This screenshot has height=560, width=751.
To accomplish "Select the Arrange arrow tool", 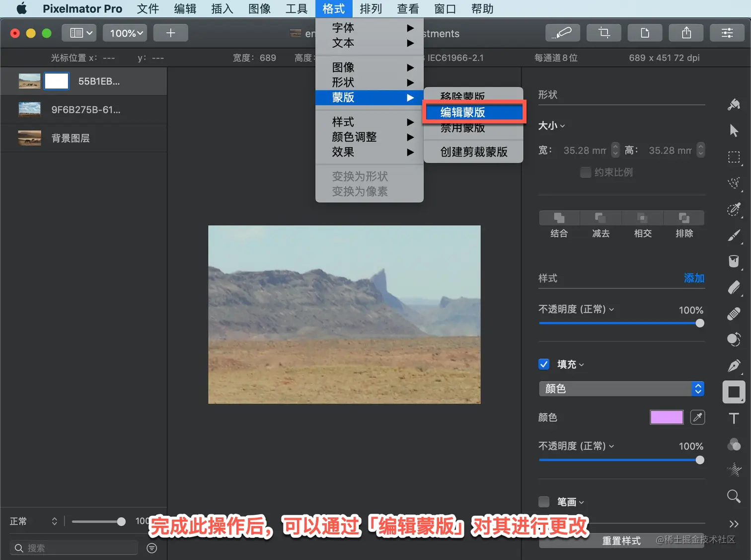I will click(x=734, y=131).
